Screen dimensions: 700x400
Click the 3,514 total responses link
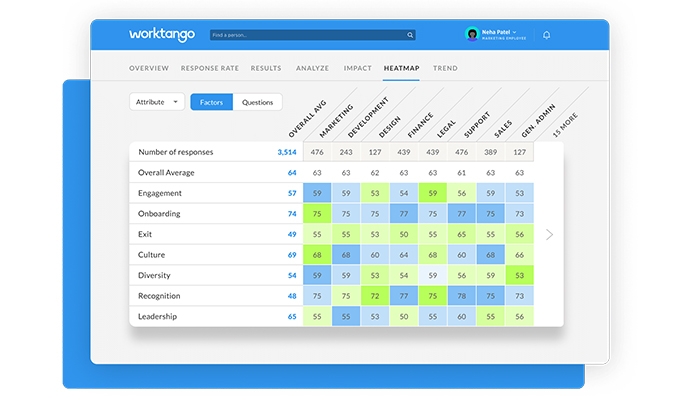286,152
